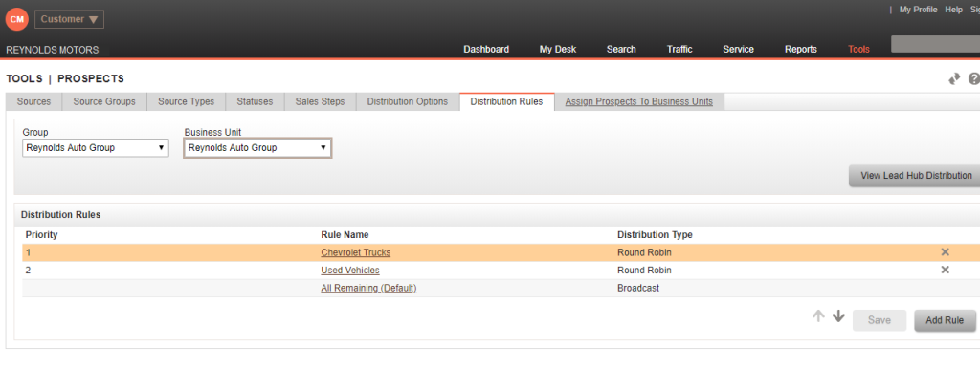Image resolution: width=980 pixels, height=369 pixels.
Task: Click the Distribution Type column header
Action: coord(655,235)
